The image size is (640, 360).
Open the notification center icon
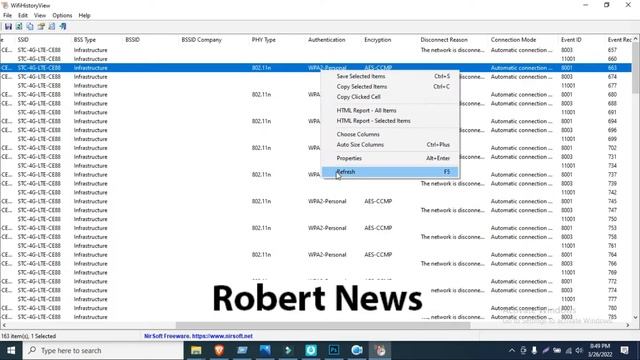pyautogui.click(x=624, y=350)
